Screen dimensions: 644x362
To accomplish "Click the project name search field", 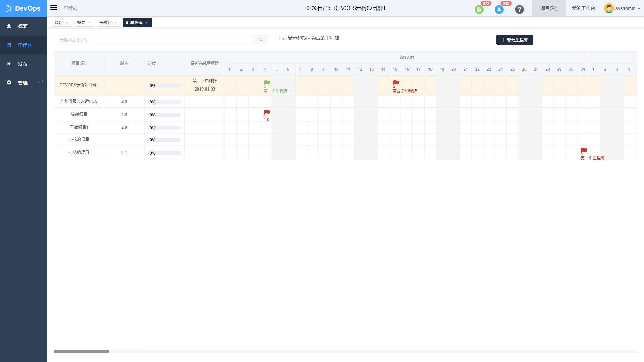I will (x=153, y=40).
